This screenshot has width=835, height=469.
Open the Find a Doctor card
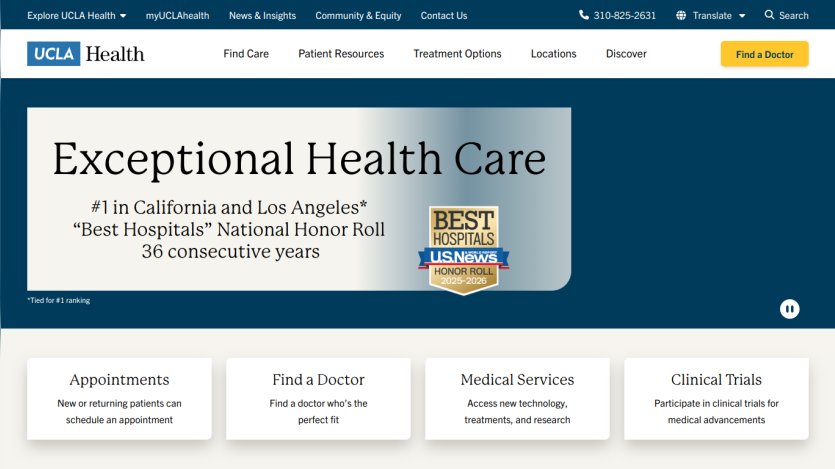[x=318, y=399]
